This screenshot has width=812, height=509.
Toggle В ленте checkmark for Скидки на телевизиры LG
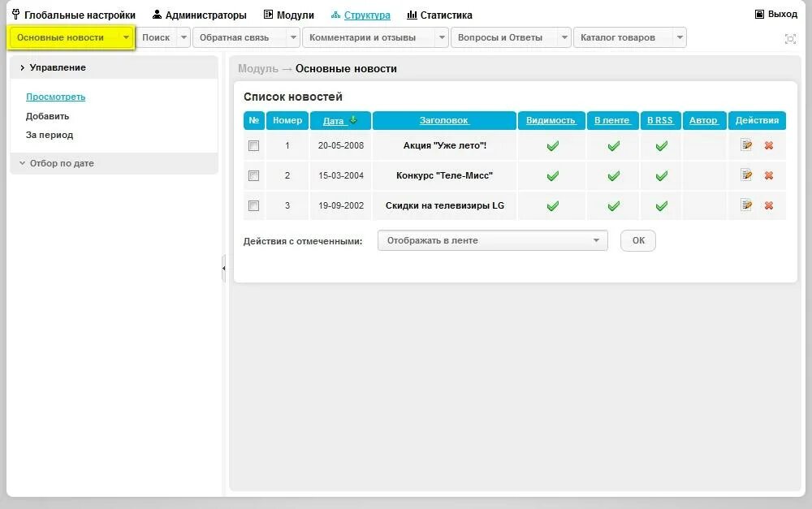click(614, 206)
